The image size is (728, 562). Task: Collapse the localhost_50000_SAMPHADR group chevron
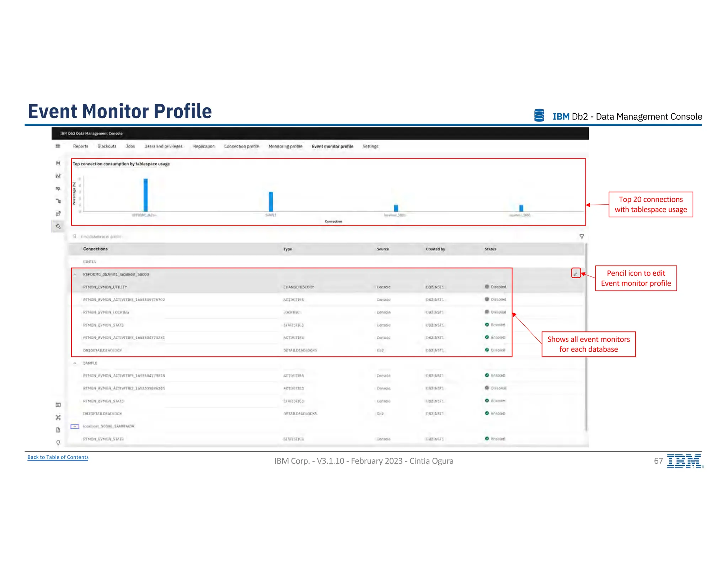pyautogui.click(x=75, y=426)
